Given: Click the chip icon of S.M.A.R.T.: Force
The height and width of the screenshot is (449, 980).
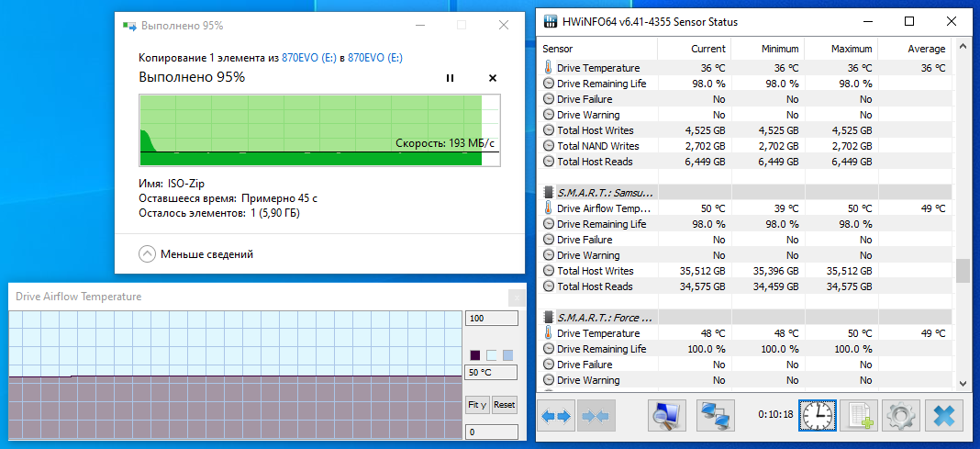Looking at the screenshot, I should coord(548,317).
